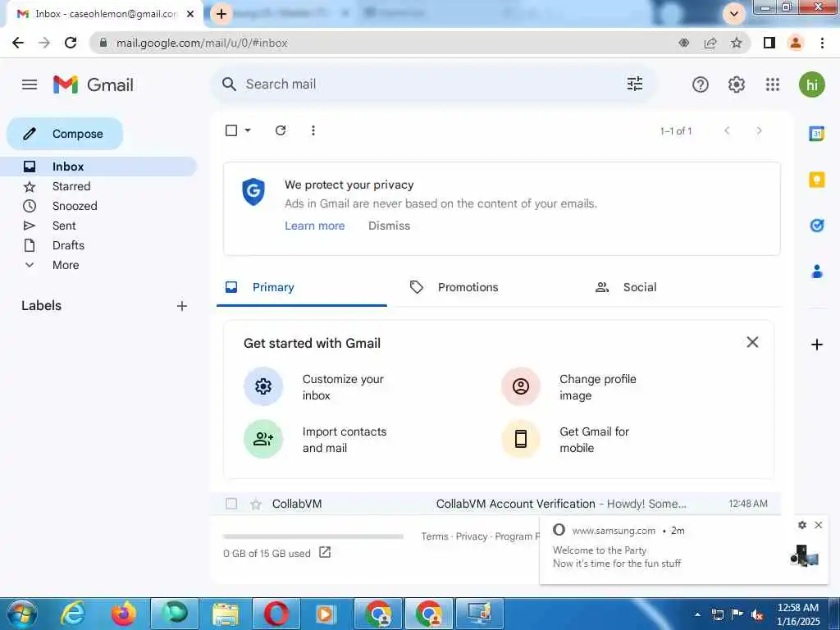Reload the page in browser toolbar
Viewport: 840px width, 630px height.
tap(71, 43)
